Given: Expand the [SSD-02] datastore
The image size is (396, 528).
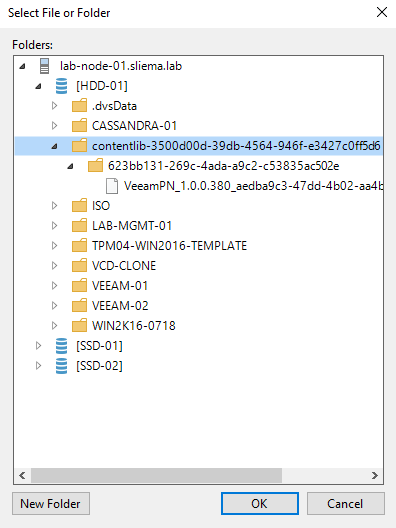Looking at the screenshot, I should click(x=38, y=366).
